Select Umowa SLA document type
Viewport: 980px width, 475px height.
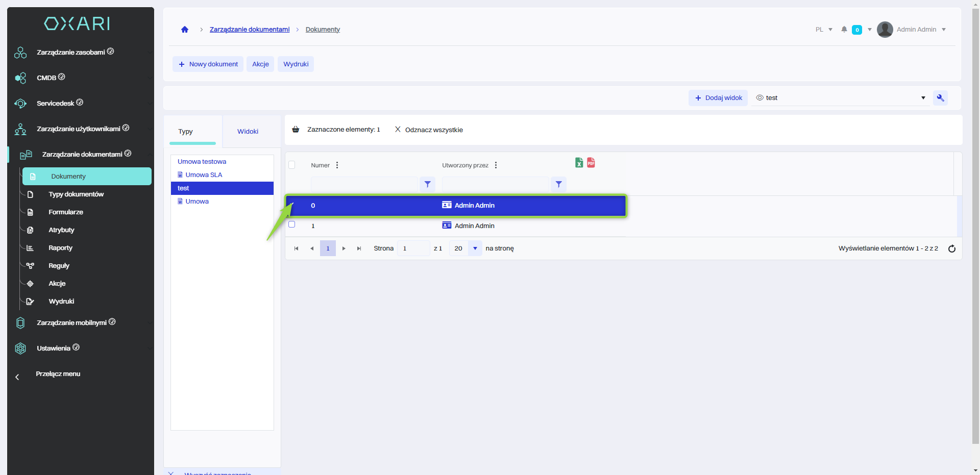(204, 175)
